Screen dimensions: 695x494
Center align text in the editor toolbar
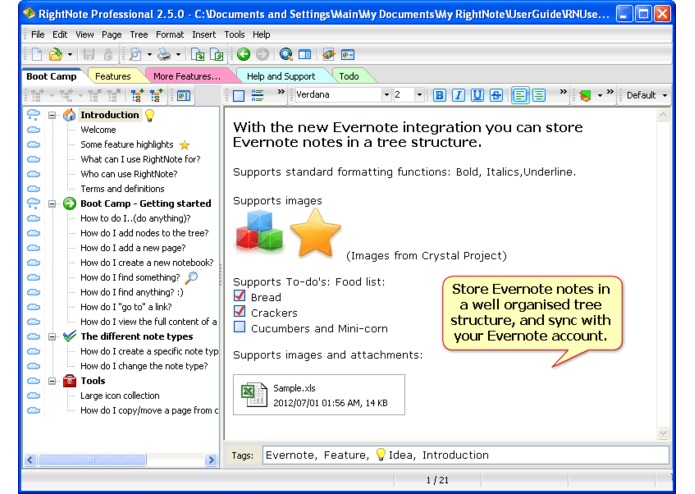coord(539,95)
